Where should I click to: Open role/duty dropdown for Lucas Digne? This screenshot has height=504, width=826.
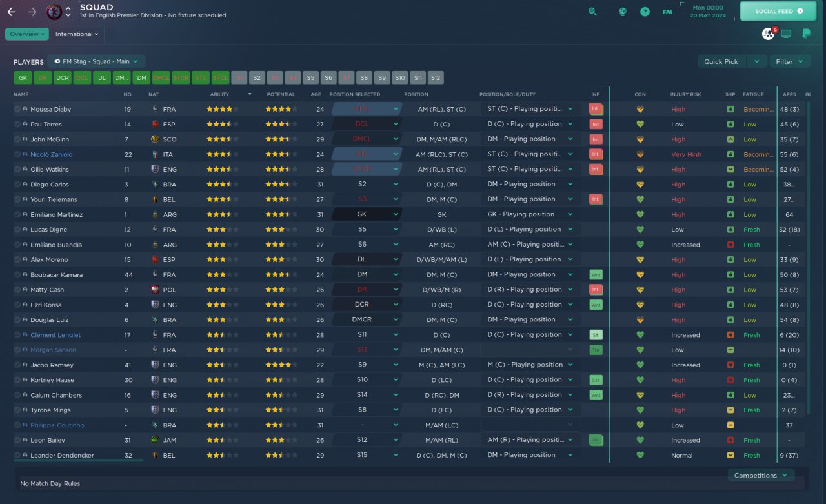pyautogui.click(x=529, y=230)
